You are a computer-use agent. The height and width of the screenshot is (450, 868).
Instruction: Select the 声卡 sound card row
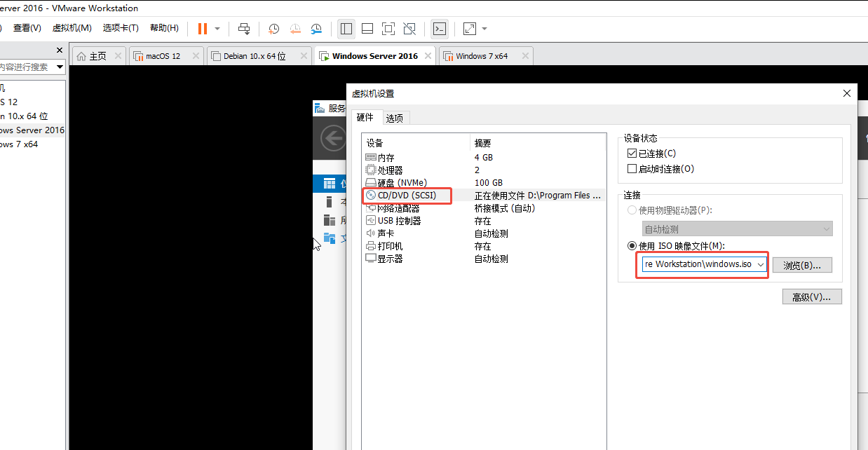click(x=484, y=233)
